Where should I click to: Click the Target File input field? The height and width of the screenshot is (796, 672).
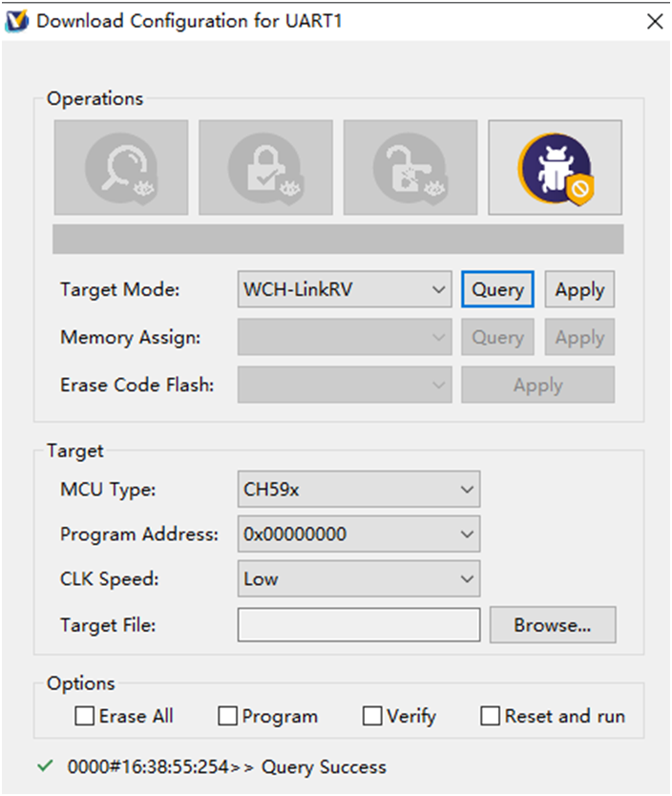359,625
